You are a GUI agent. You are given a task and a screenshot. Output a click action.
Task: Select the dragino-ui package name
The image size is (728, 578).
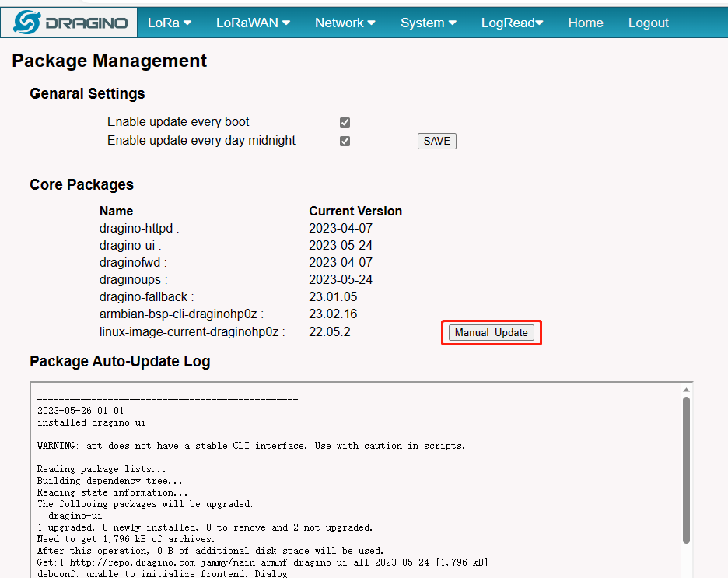[x=130, y=246]
